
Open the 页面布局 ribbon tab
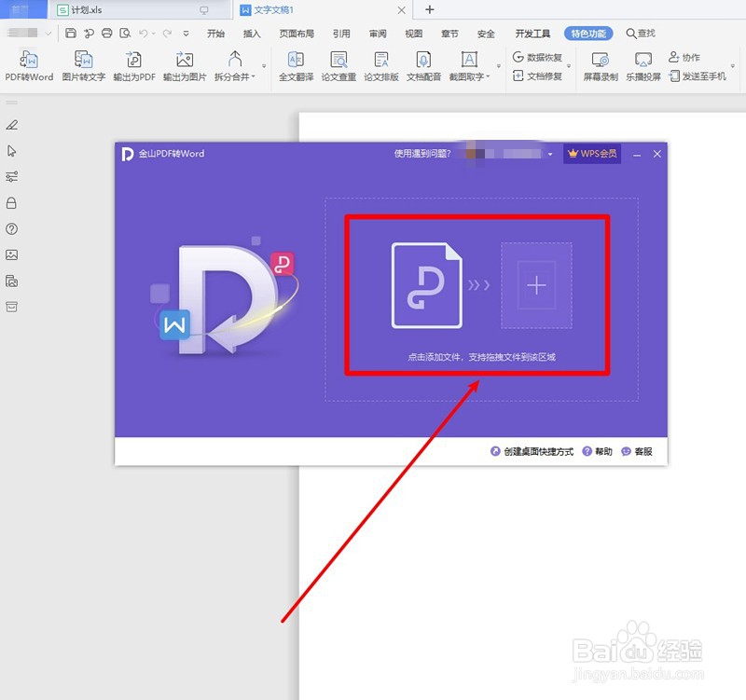(297, 34)
